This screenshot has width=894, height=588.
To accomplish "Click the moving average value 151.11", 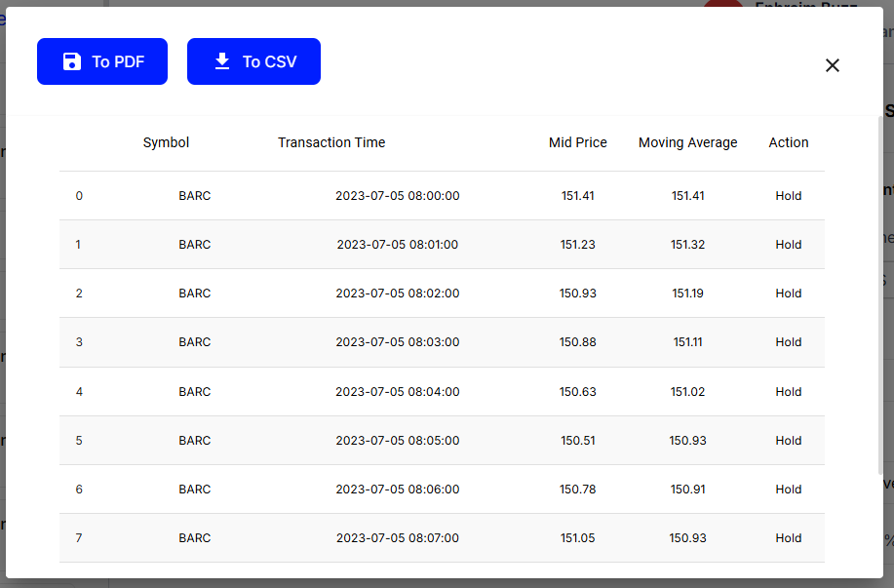I will click(687, 342).
